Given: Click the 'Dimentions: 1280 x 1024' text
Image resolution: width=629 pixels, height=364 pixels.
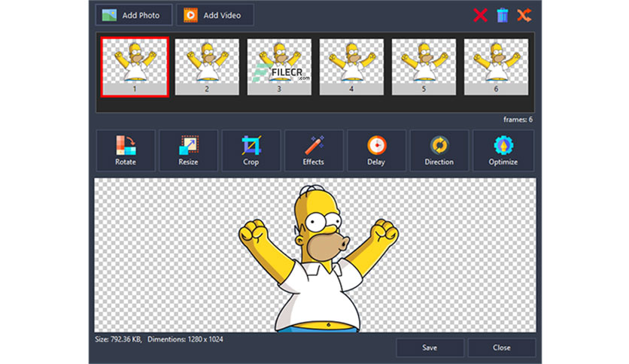Looking at the screenshot, I should [x=185, y=339].
